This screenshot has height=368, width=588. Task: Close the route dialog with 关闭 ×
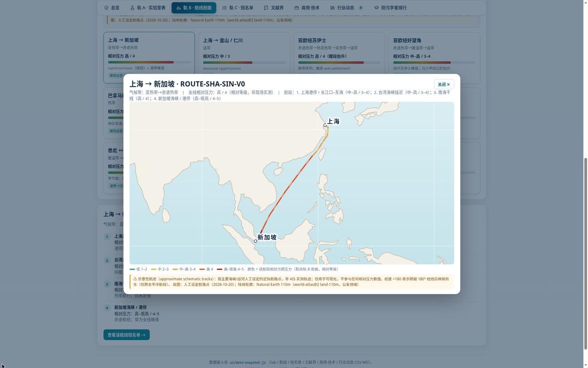[444, 84]
